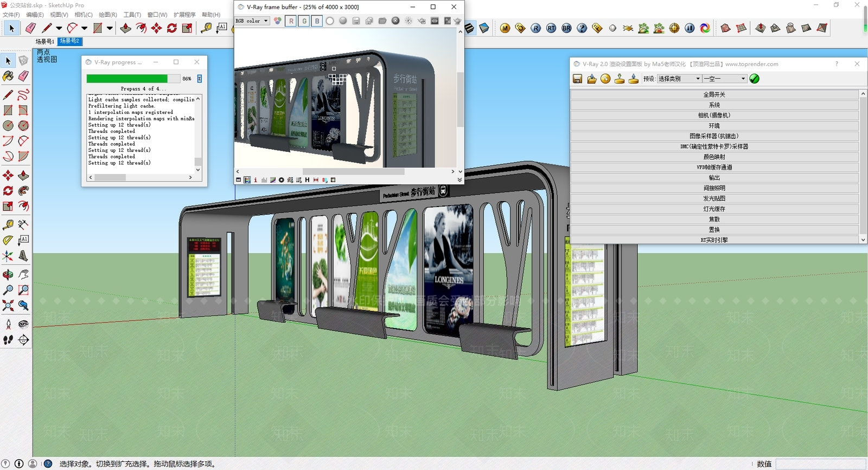Image resolution: width=868 pixels, height=470 pixels.
Task: Open V-Ray help question mark icon
Action: coord(582,28)
